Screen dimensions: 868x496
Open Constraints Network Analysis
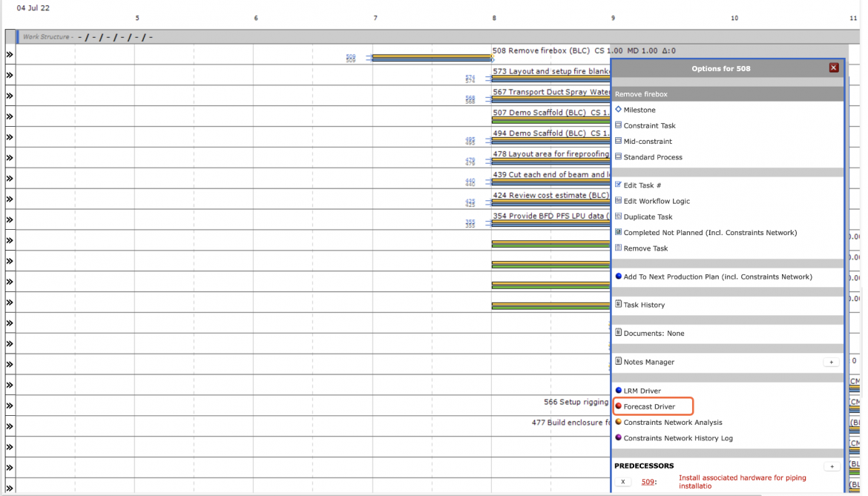[673, 423]
